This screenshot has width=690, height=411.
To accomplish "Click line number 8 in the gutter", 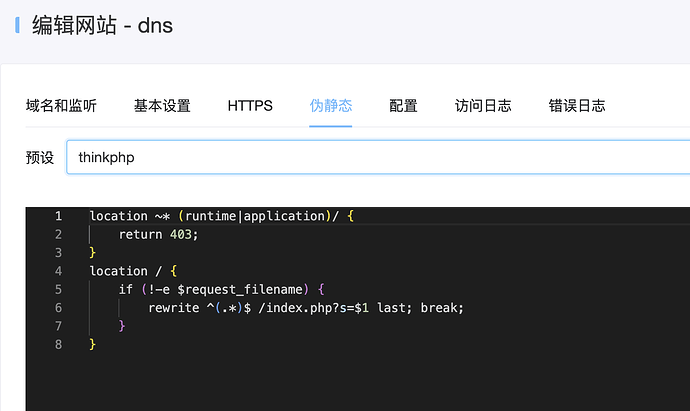I will pyautogui.click(x=58, y=344).
